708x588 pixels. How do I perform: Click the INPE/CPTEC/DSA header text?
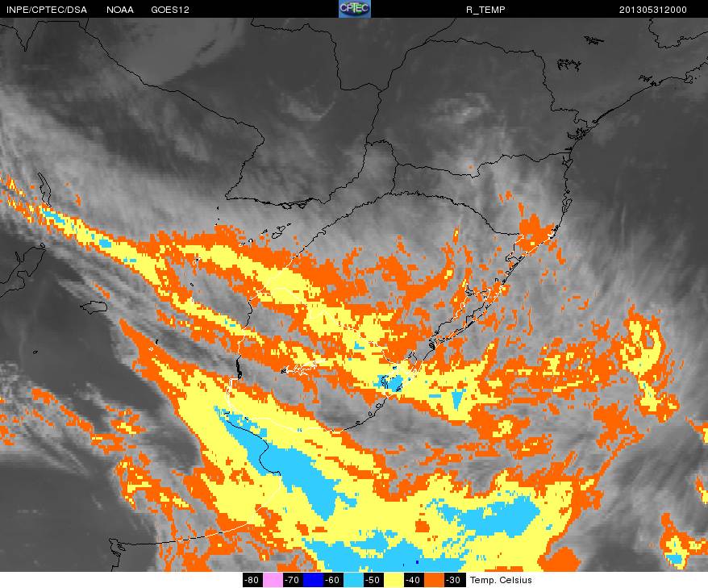pyautogui.click(x=47, y=10)
